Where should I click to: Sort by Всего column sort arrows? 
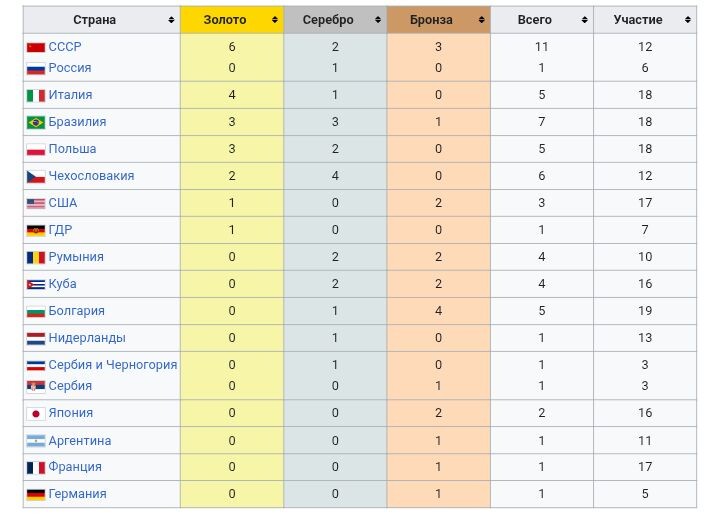pos(583,20)
